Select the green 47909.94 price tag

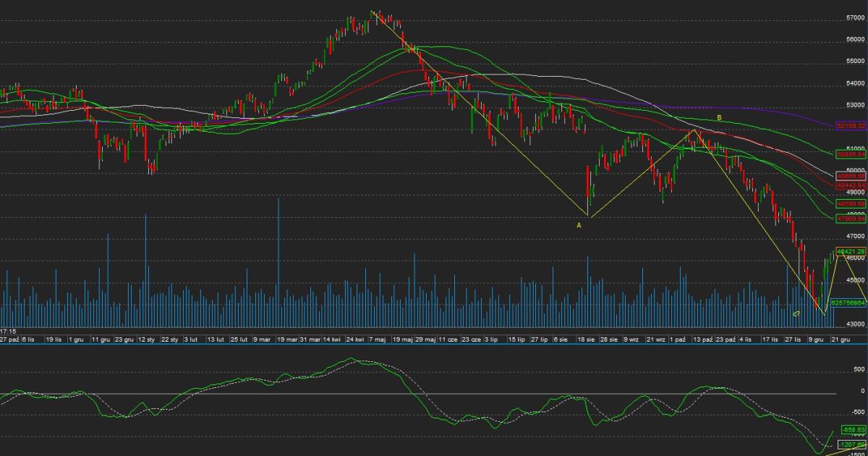(851, 219)
